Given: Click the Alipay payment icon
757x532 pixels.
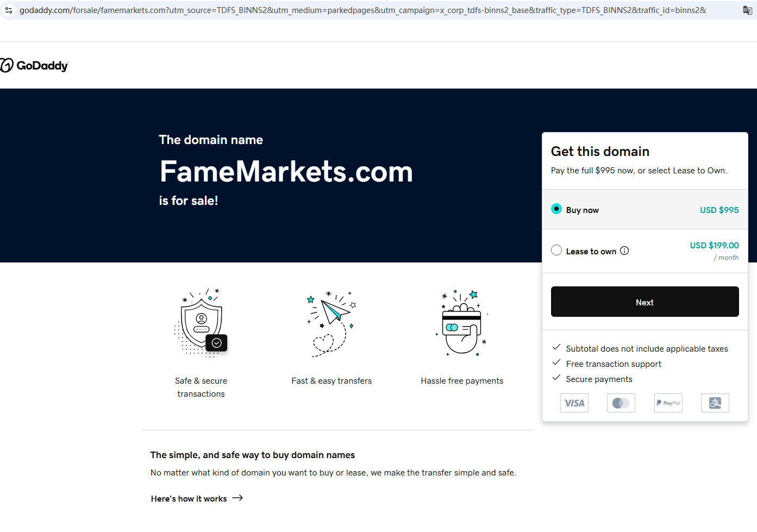Looking at the screenshot, I should tap(715, 403).
